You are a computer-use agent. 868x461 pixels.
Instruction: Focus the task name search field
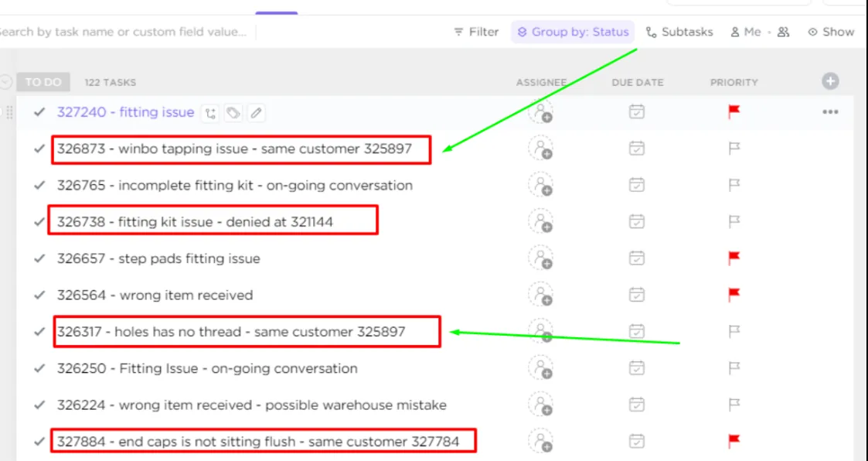pos(124,32)
